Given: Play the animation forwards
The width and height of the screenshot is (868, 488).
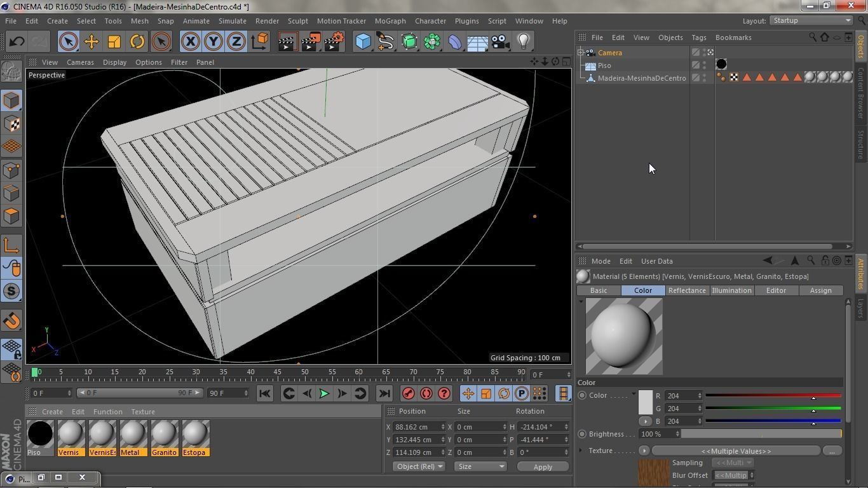Looking at the screenshot, I should tap(324, 393).
